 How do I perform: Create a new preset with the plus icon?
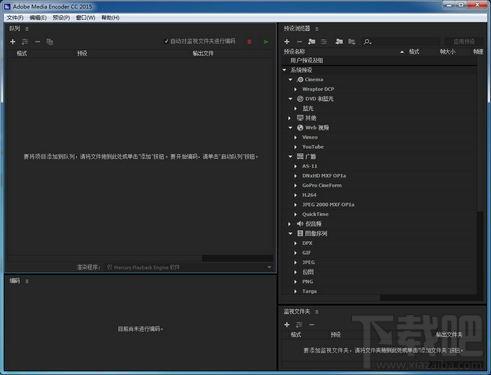pos(287,42)
